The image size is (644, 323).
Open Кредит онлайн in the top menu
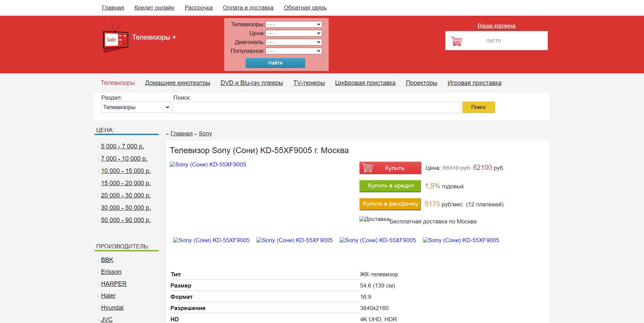click(154, 8)
